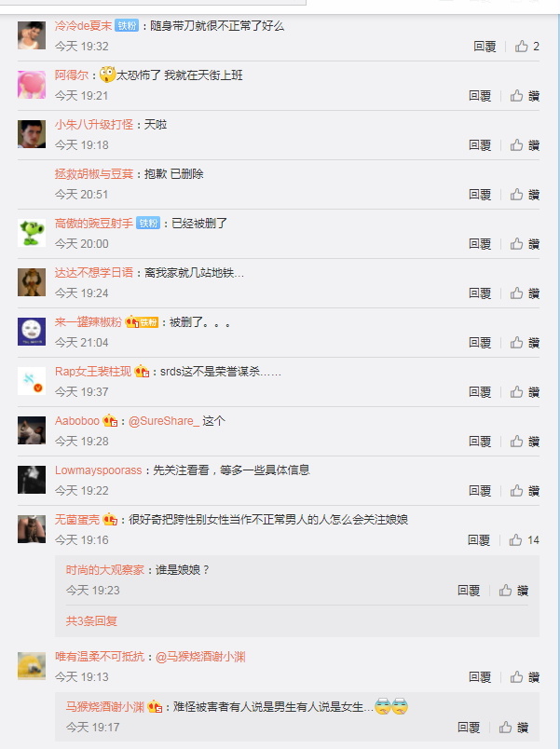Screen dimensions: 560x749
Task: Reply to 达达不想学日语's comment
Action: pos(480,293)
